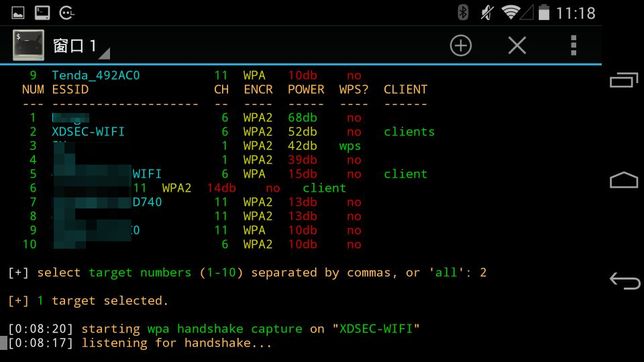Viewport: 644px width, 362px height.
Task: Open the three-dot overflow menu
Action: (574, 45)
